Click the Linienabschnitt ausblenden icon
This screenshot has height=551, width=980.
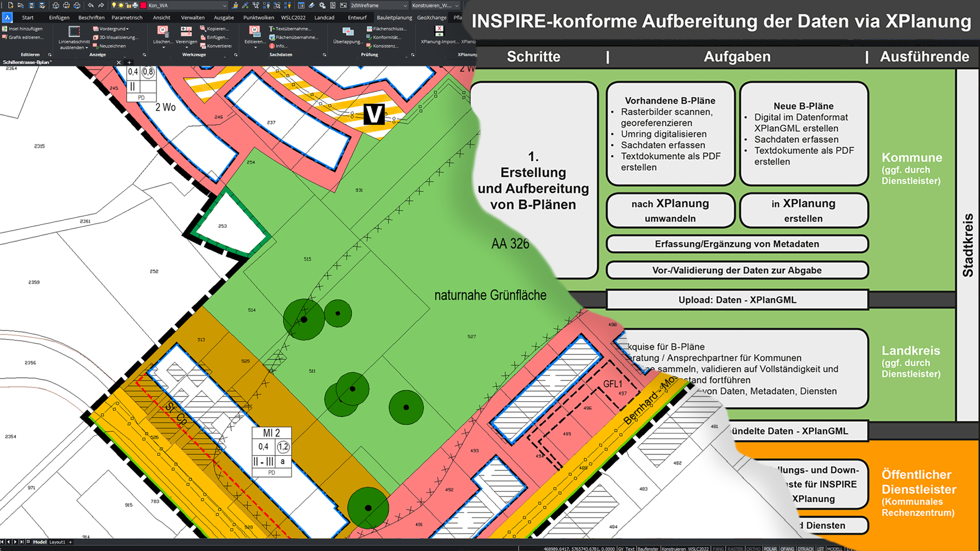(74, 32)
